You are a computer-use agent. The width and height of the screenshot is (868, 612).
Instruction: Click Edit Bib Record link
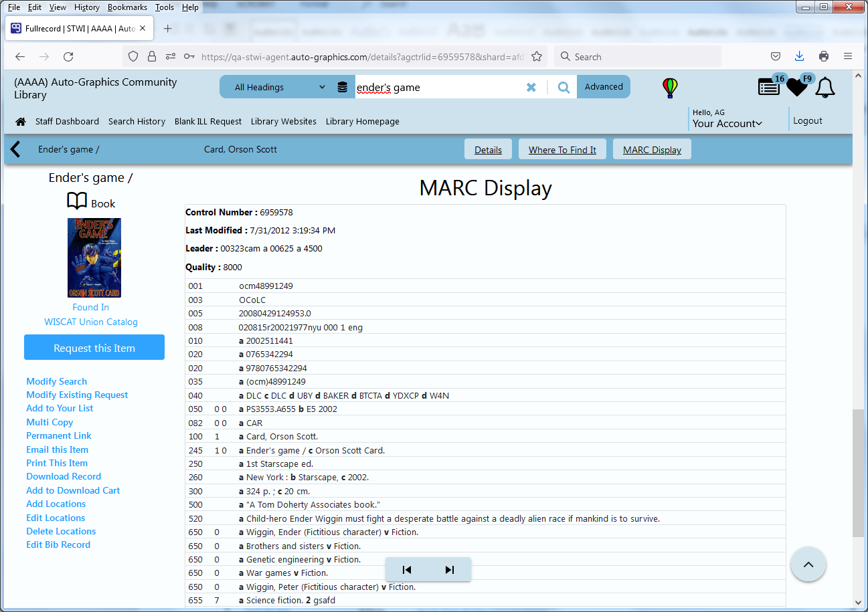[58, 544]
